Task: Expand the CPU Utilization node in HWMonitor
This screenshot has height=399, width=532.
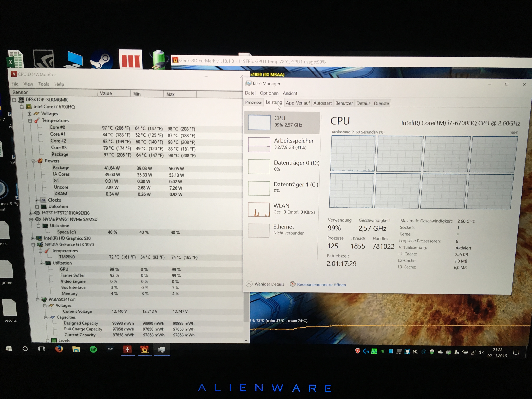Action: click(37, 207)
